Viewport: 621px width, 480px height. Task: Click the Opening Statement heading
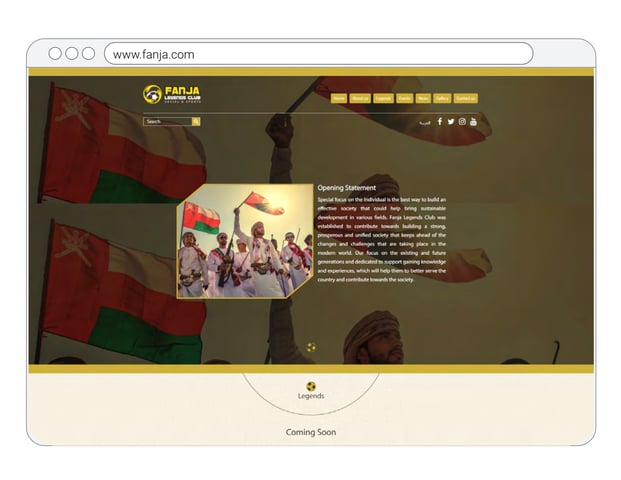click(x=347, y=188)
